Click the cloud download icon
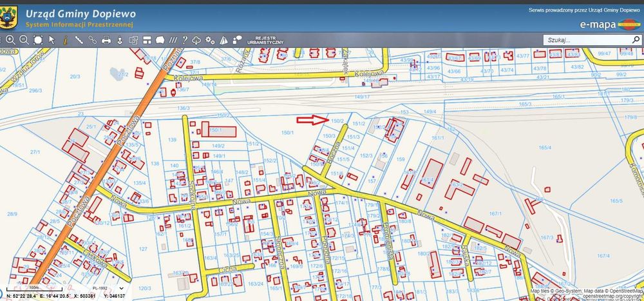 196,40
